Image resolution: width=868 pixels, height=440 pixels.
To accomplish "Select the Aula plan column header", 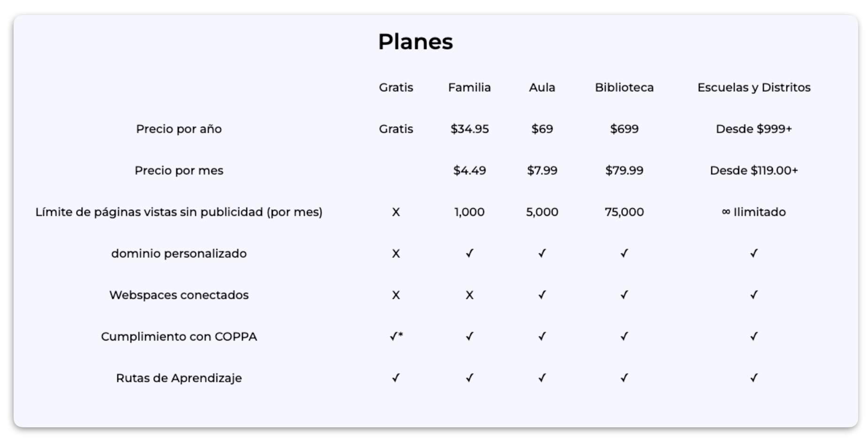I will (x=542, y=88).
